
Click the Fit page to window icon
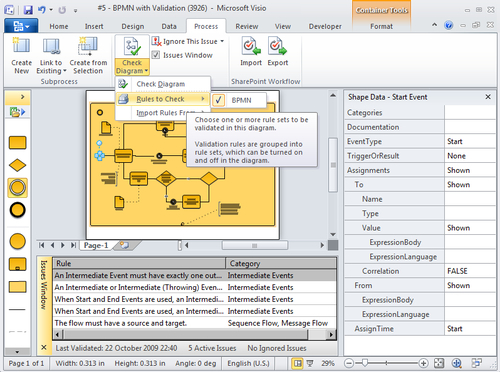439,363
